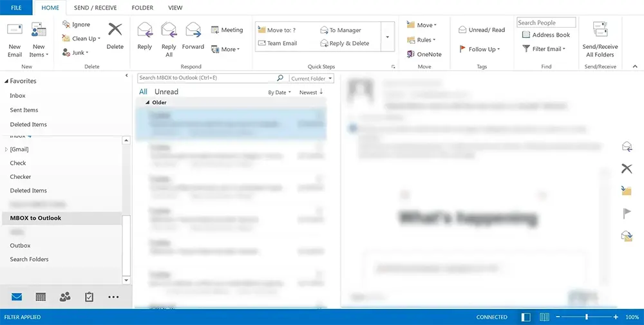
Task: Minimize the folder pane
Action: pos(126,75)
